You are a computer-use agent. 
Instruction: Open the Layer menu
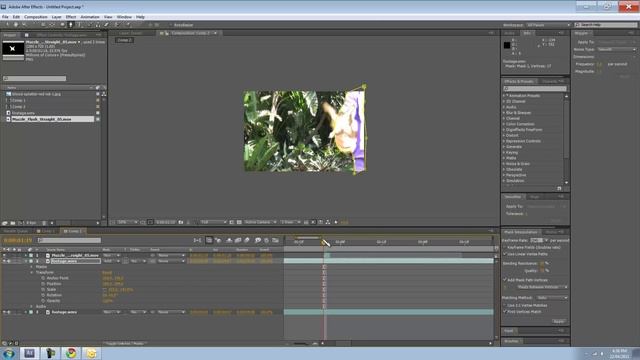pos(56,17)
